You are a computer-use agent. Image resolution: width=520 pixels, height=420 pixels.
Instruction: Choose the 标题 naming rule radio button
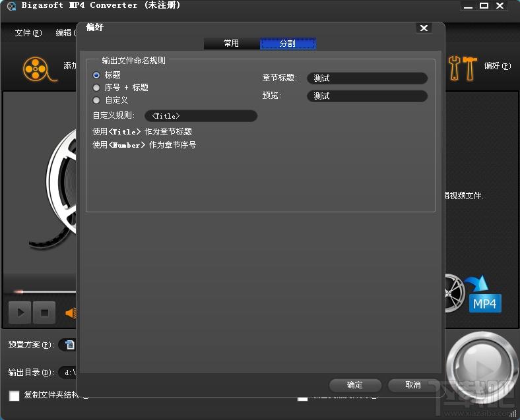96,75
